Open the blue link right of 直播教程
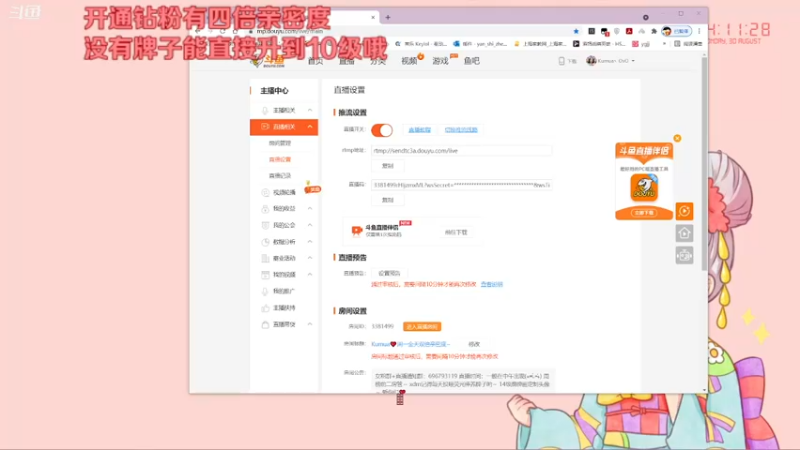Viewport: 800px width, 450px height. click(x=461, y=130)
